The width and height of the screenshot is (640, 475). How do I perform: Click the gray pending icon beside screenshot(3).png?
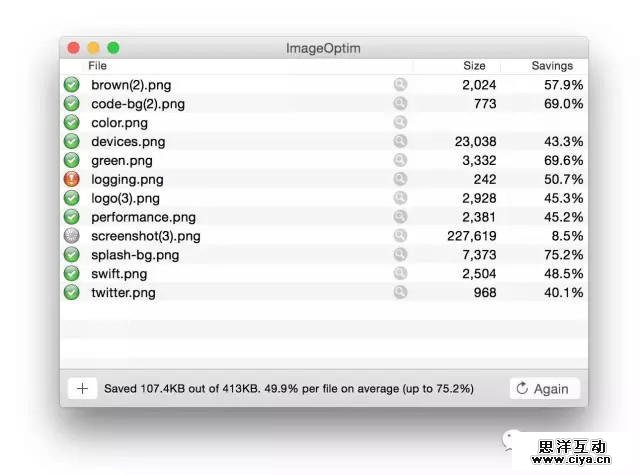[71, 236]
